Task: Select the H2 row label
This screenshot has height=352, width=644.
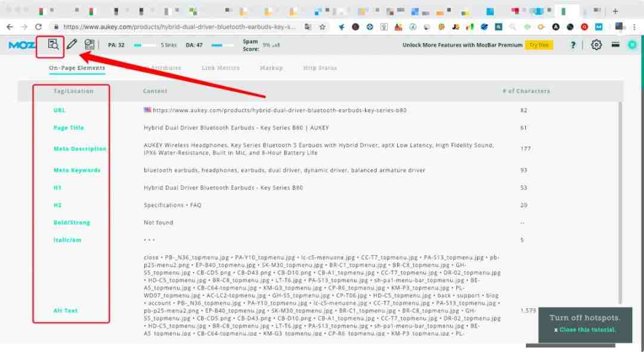Action: pos(57,205)
